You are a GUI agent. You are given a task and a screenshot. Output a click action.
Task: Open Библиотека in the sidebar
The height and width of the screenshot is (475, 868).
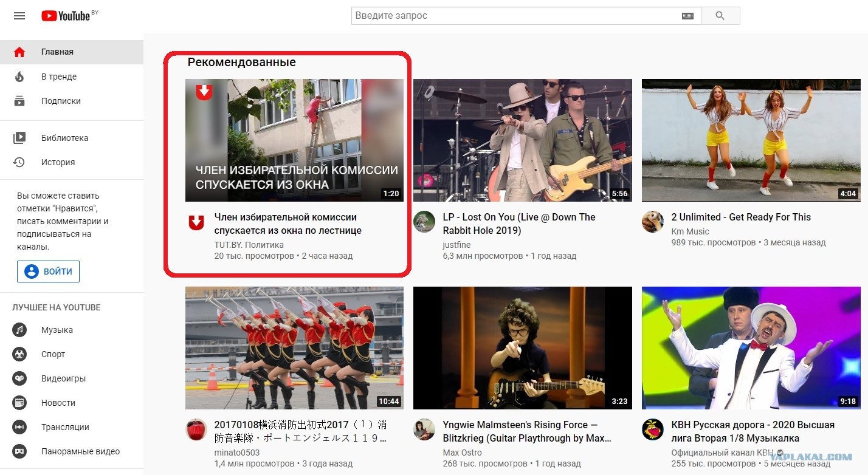(x=72, y=138)
